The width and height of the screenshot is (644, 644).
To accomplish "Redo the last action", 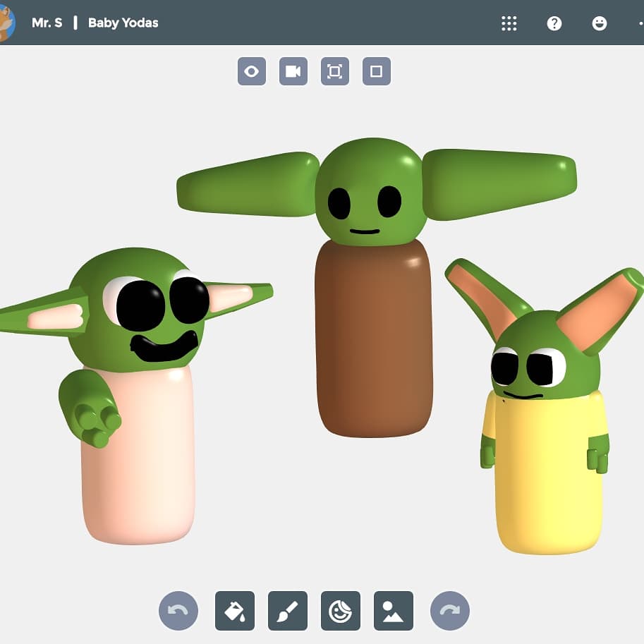I will point(450,611).
